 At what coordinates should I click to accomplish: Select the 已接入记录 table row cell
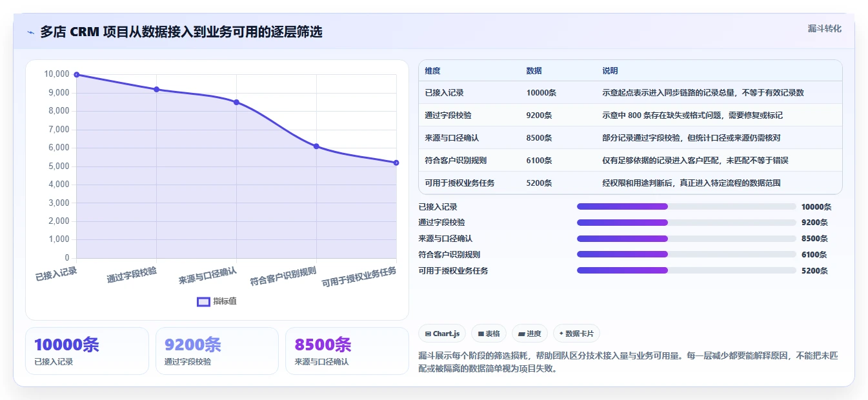pyautogui.click(x=469, y=92)
